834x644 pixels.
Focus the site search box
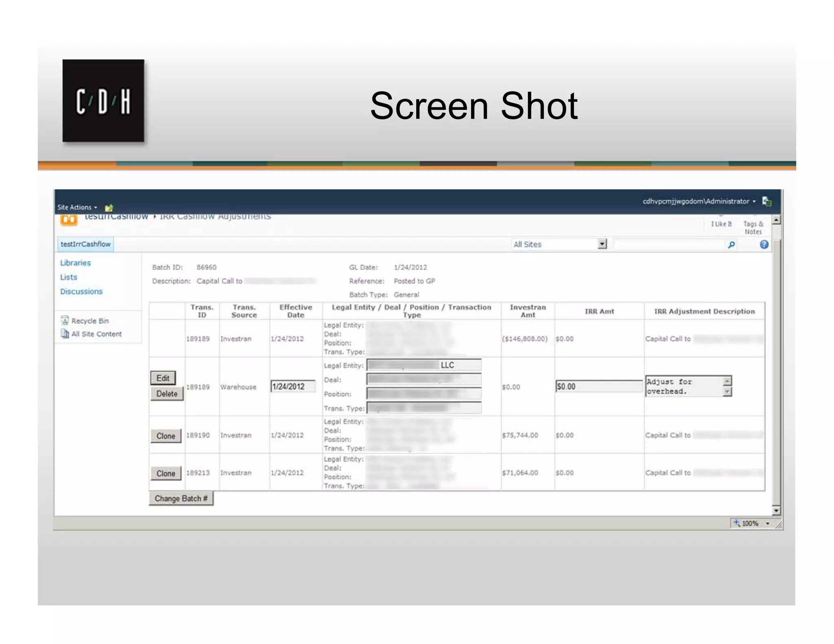click(669, 244)
